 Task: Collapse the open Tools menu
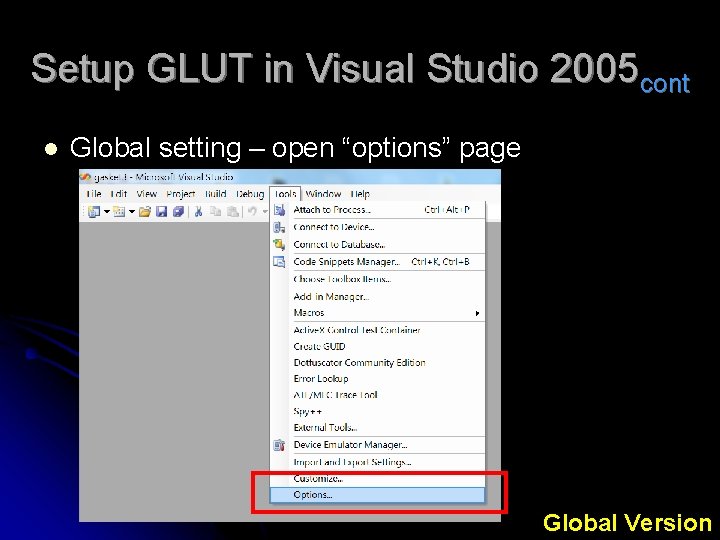click(x=285, y=194)
